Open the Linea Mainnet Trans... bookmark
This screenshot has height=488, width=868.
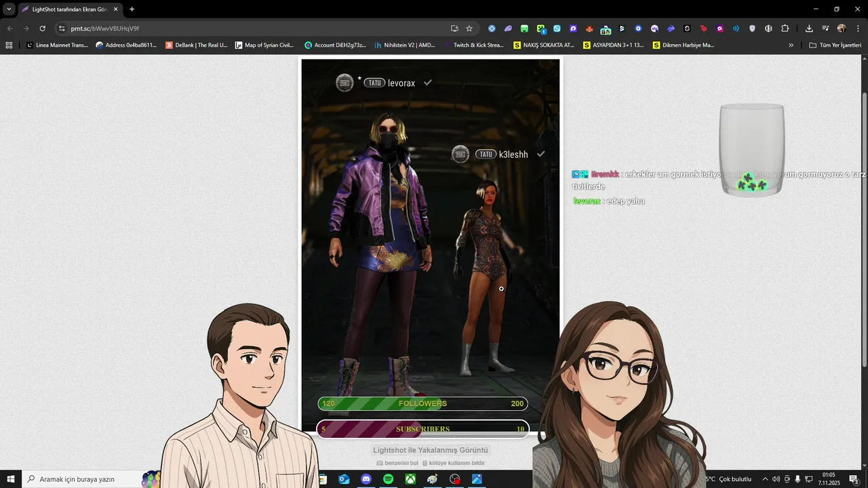tap(58, 45)
